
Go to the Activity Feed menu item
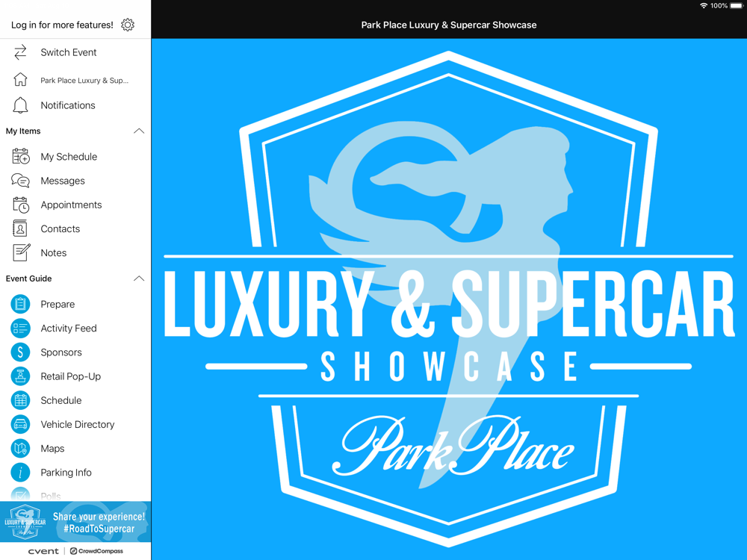(69, 328)
